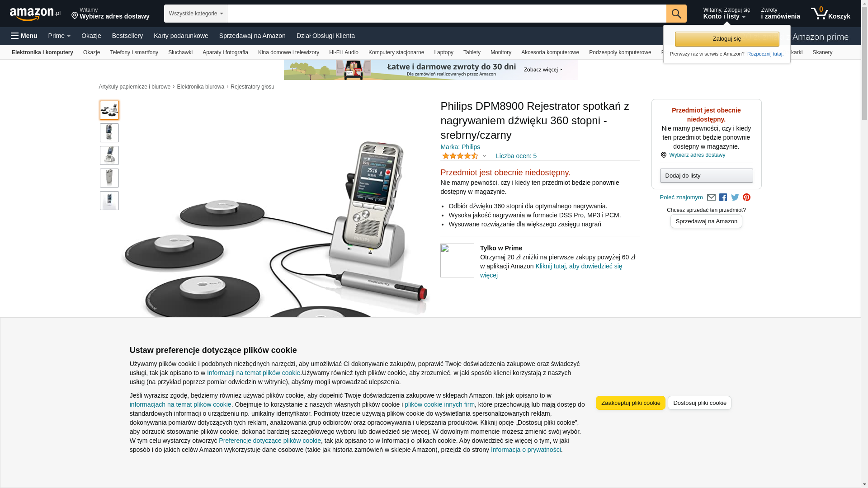The image size is (868, 488).
Task: Click Dostosuj pliki cookie button
Action: (x=699, y=403)
